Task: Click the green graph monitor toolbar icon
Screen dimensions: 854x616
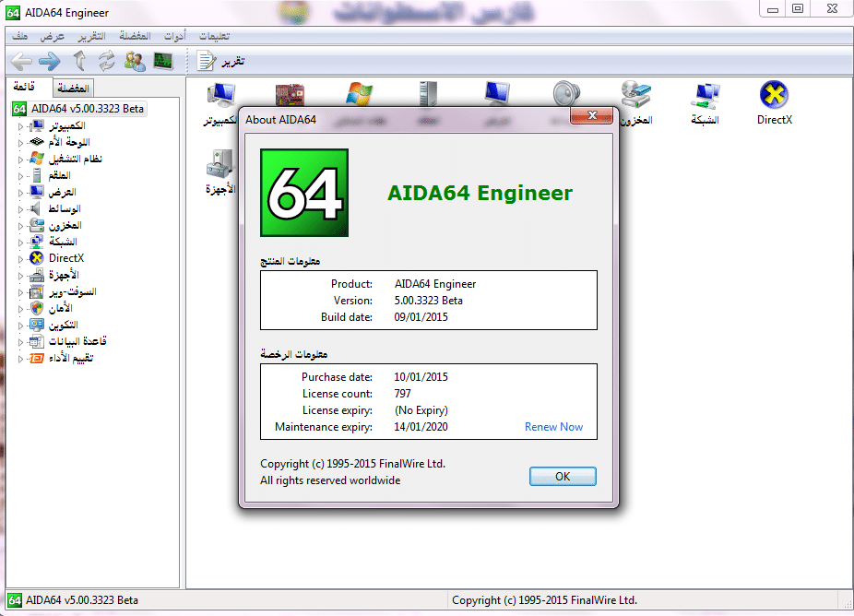Action: (x=163, y=61)
